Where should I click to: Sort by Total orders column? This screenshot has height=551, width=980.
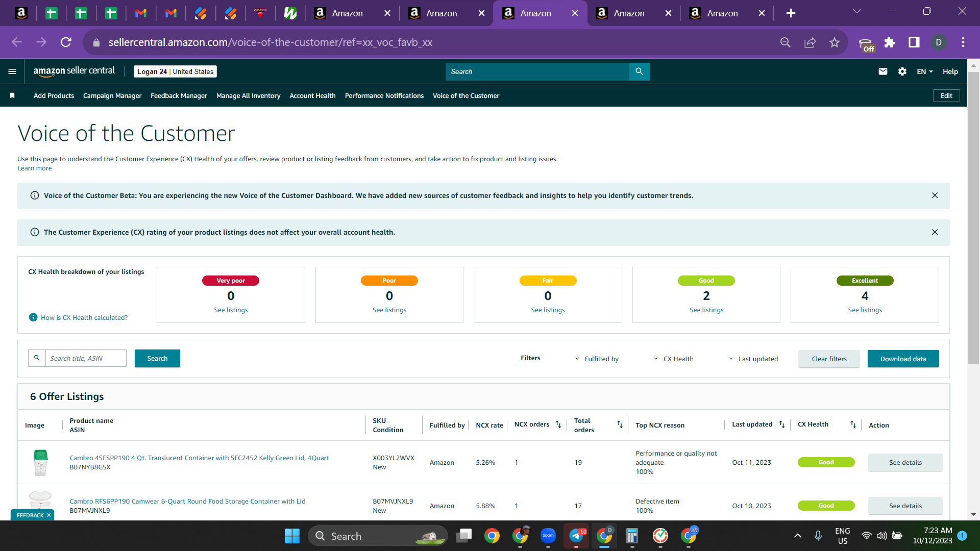[x=620, y=424]
